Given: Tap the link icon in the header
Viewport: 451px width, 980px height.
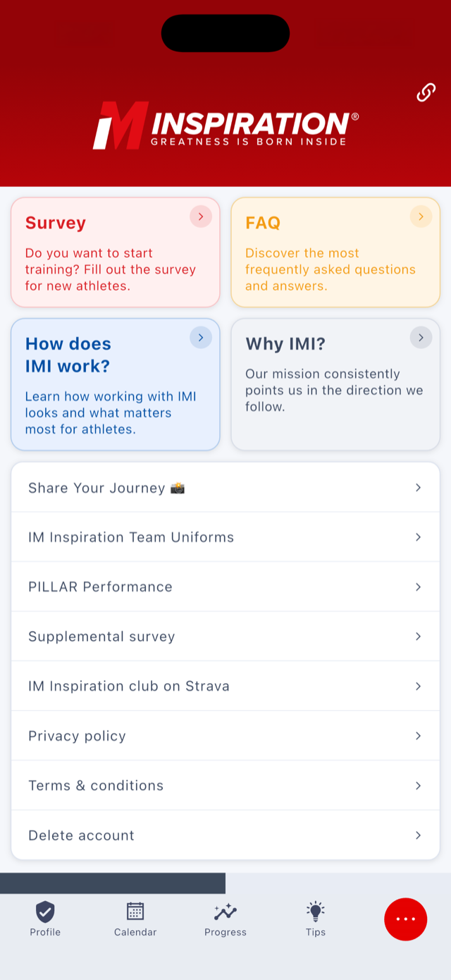Looking at the screenshot, I should pyautogui.click(x=426, y=92).
